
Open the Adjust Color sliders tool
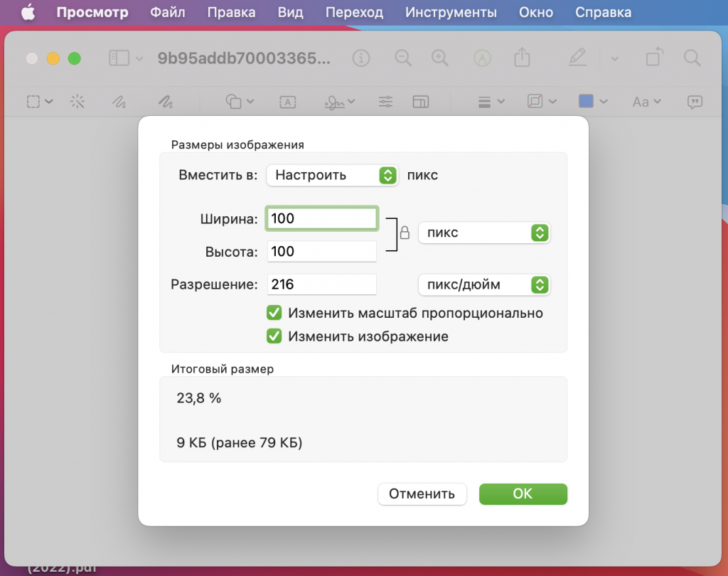click(x=385, y=102)
